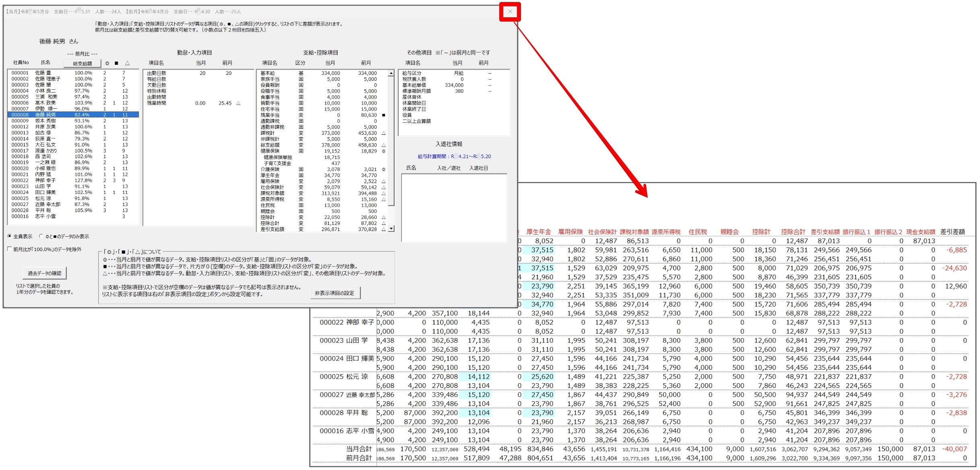980x470 pixels.
Task: Click the 有給日数 row in 勤怠・入力項目 list
Action: tap(198, 79)
